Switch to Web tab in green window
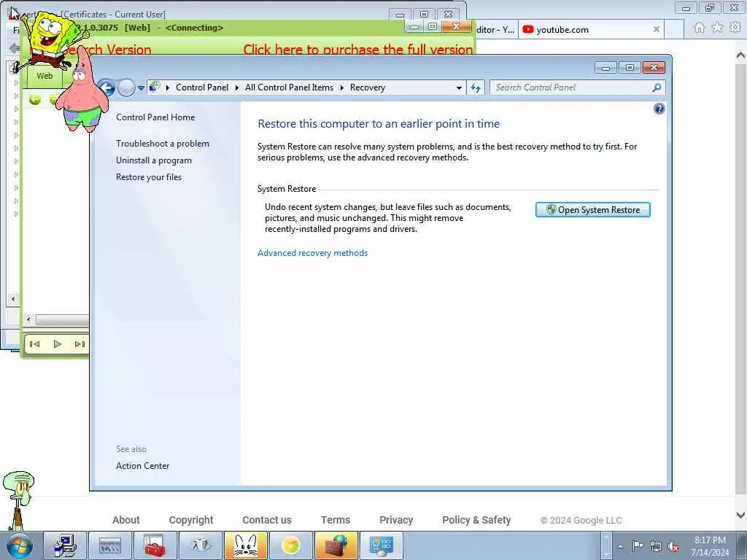 tap(44, 76)
